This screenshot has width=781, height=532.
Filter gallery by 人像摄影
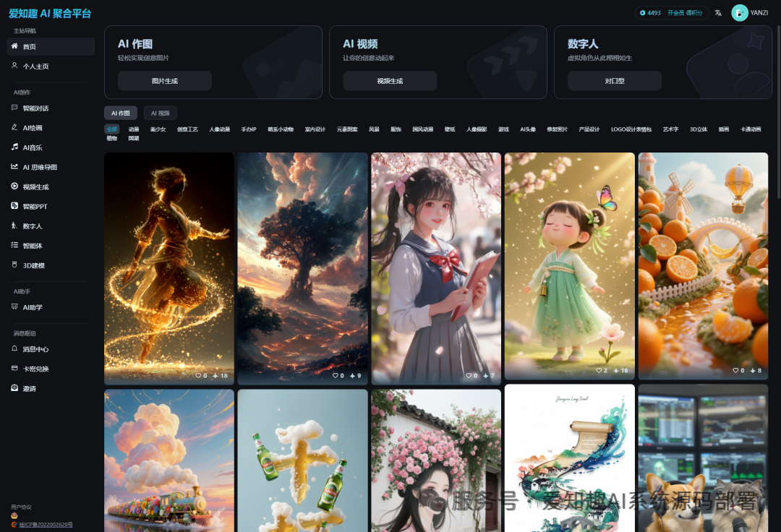[x=477, y=129]
